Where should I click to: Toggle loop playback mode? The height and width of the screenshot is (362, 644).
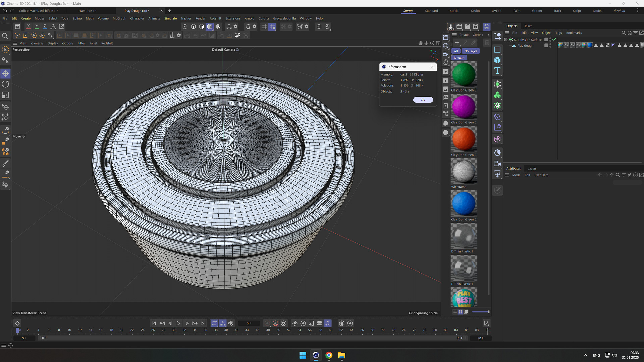point(214,323)
